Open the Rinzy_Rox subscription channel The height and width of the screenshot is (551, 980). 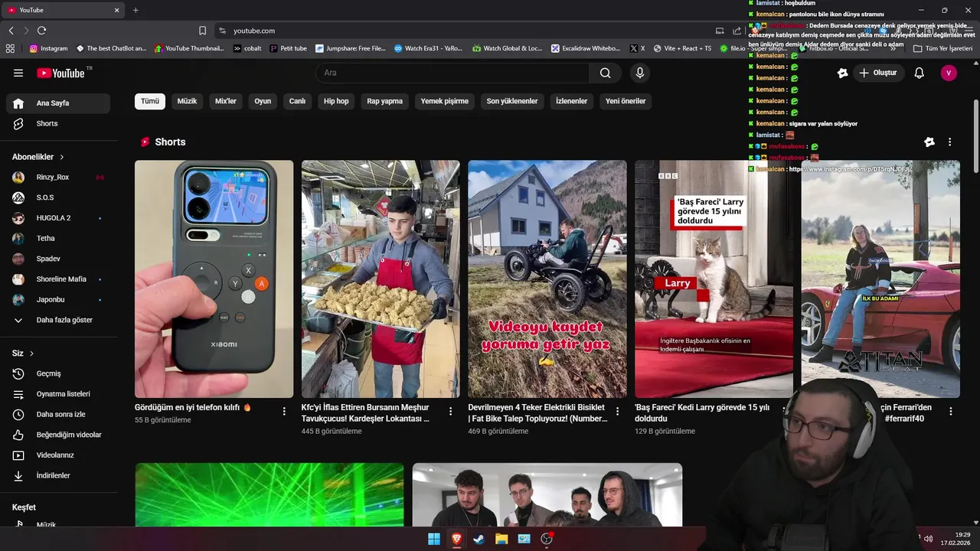[58, 178]
